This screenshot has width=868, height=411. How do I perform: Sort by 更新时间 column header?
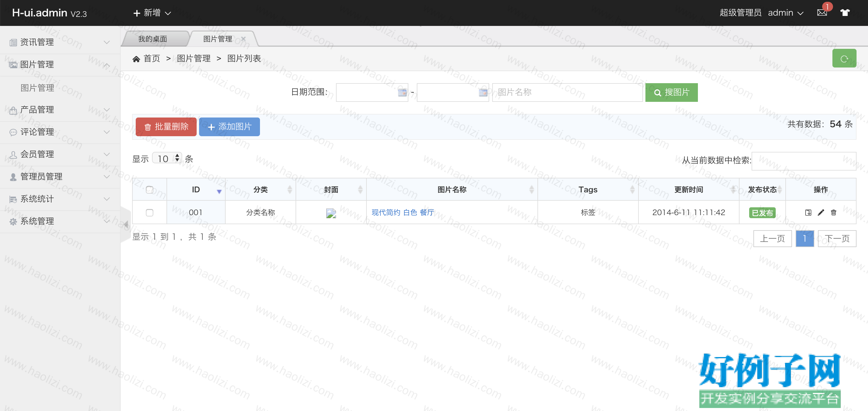[x=689, y=190]
